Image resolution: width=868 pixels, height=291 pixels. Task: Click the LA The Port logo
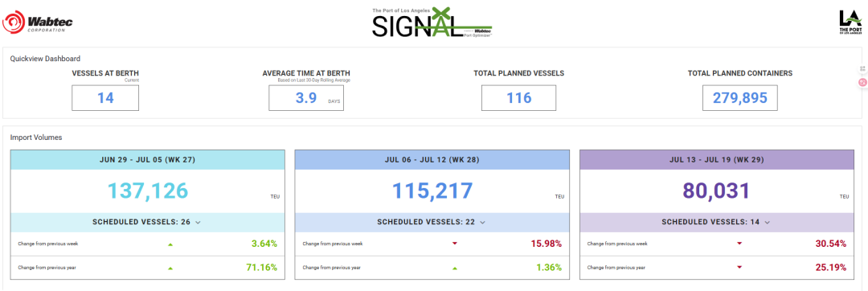848,23
